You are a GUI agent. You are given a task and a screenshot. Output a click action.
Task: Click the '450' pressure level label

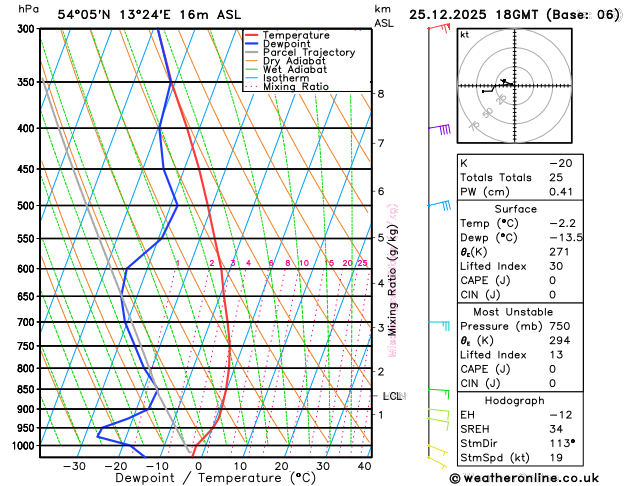pyautogui.click(x=28, y=169)
